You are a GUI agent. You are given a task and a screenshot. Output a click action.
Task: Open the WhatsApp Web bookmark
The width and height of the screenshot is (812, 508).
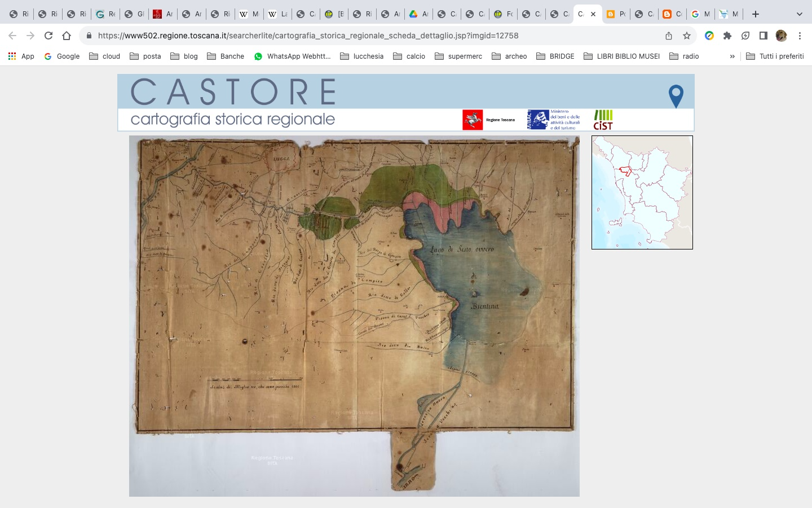click(293, 56)
